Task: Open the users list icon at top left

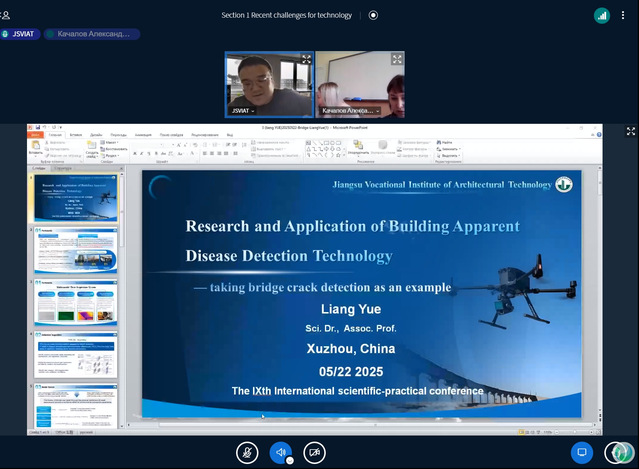Action: 7,15
